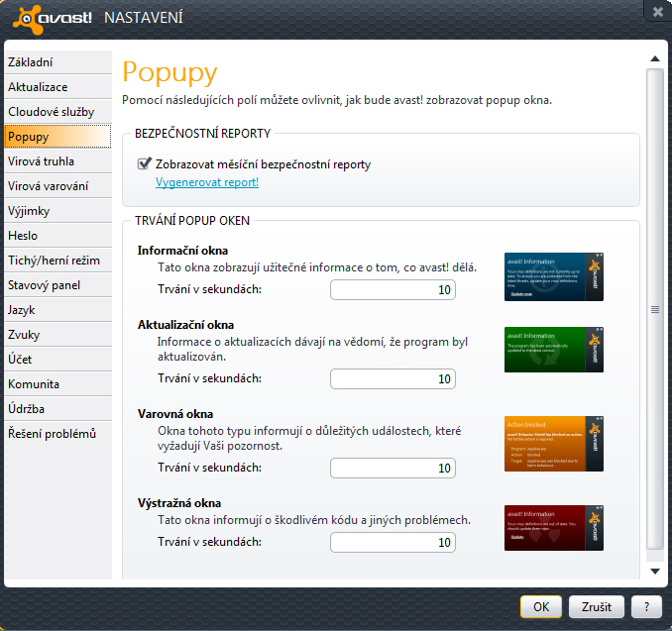Uncheck Zobrazovat měsíční bezpečnostní reporty

pos(144,163)
